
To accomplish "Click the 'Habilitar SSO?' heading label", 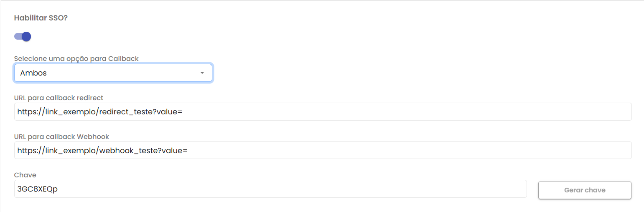I will (41, 18).
